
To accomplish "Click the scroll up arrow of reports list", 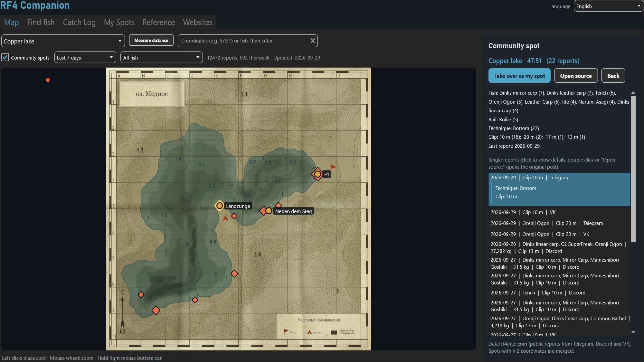I will 633,93.
